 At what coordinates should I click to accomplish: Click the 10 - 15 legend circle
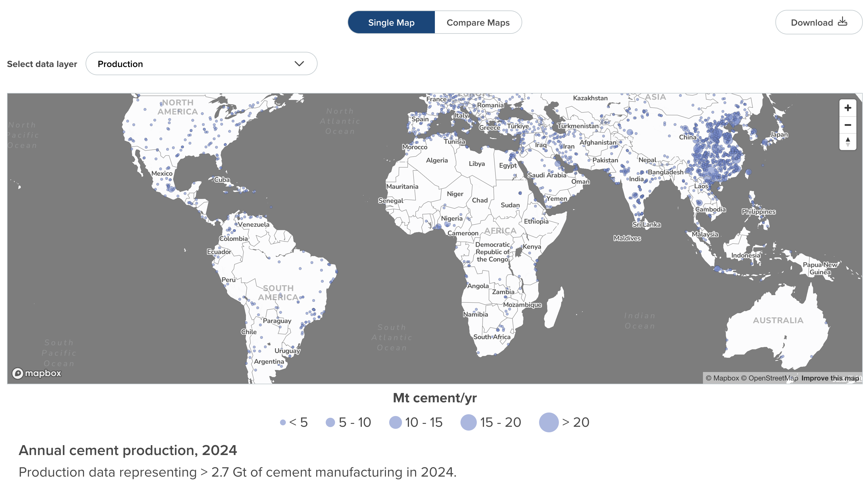(x=395, y=422)
